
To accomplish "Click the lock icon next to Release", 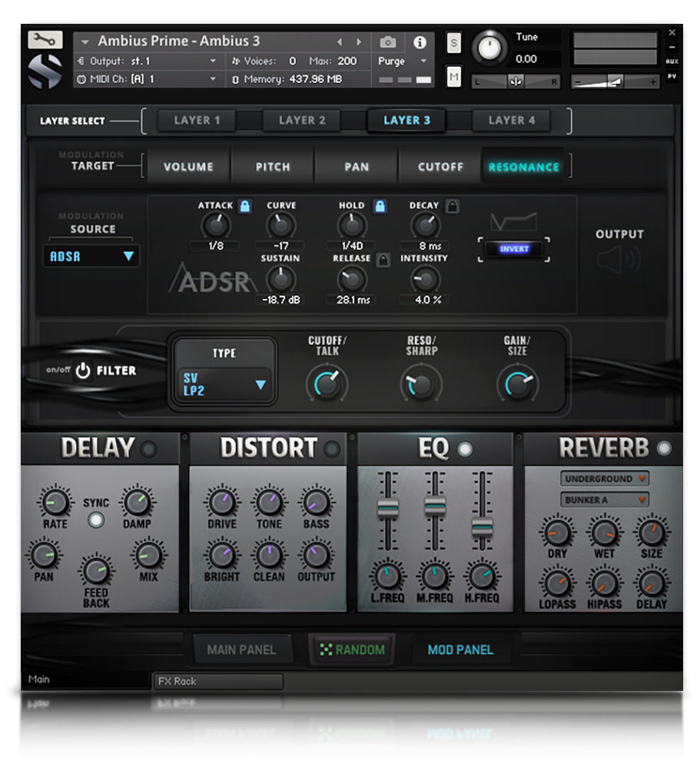I will tap(383, 261).
